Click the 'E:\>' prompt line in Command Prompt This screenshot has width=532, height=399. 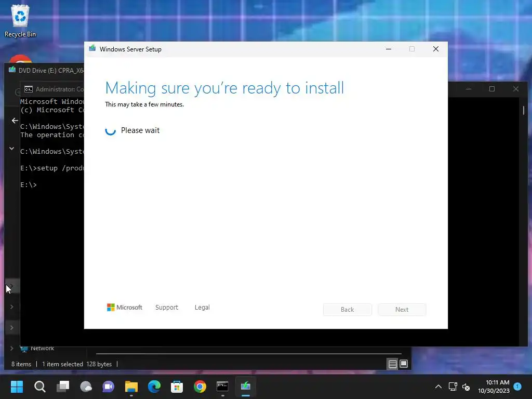point(29,185)
